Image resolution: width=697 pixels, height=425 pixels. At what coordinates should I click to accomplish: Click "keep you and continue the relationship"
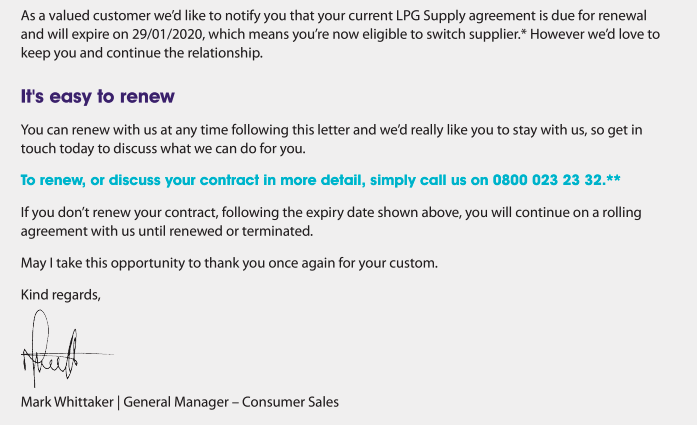pyautogui.click(x=141, y=53)
